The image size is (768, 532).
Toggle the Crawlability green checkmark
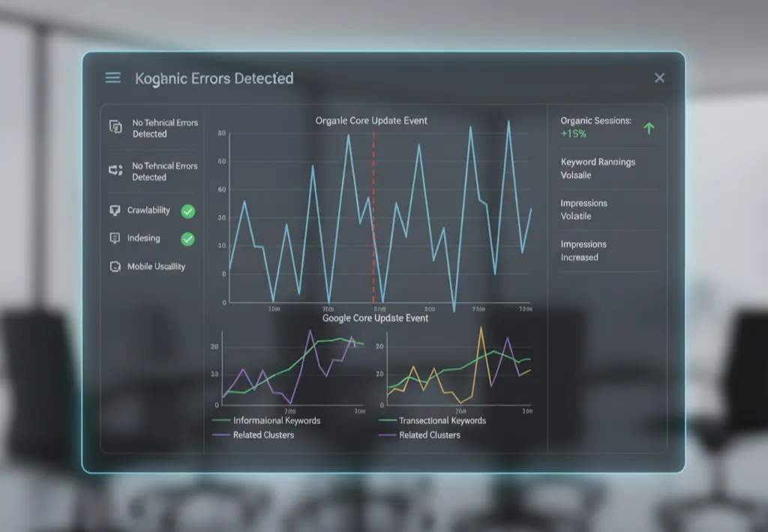point(187,211)
